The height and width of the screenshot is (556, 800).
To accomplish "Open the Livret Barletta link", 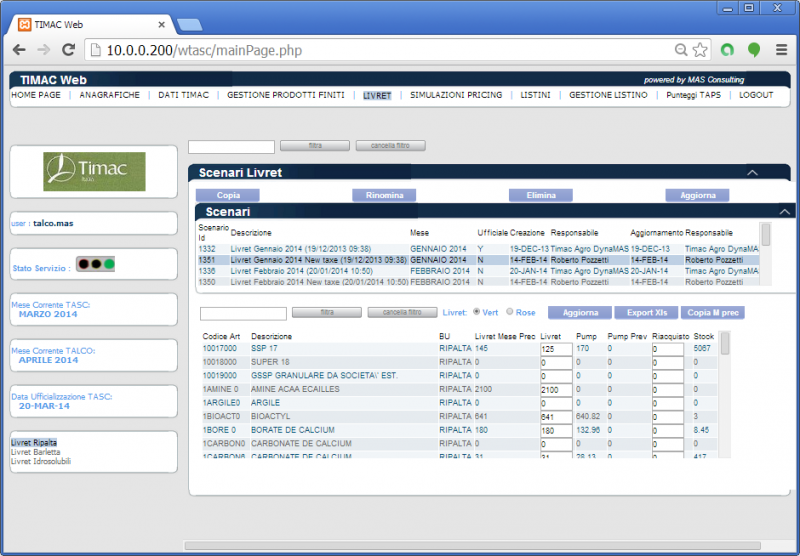I will pyautogui.click(x=36, y=452).
